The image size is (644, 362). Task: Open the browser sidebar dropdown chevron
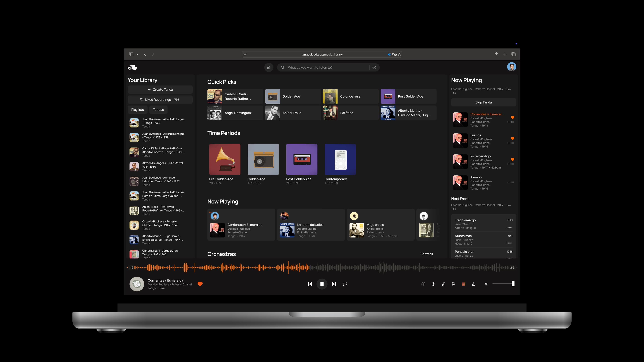[137, 54]
